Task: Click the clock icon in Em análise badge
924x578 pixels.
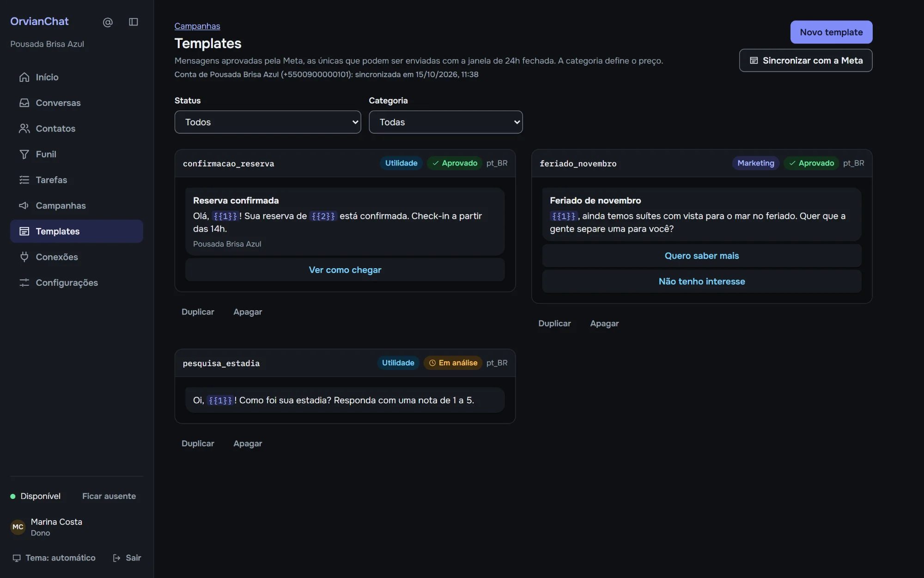Action: coord(432,363)
